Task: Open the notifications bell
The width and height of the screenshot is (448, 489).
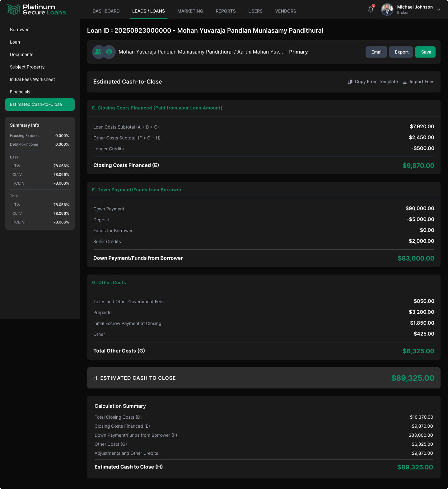Action: (371, 9)
